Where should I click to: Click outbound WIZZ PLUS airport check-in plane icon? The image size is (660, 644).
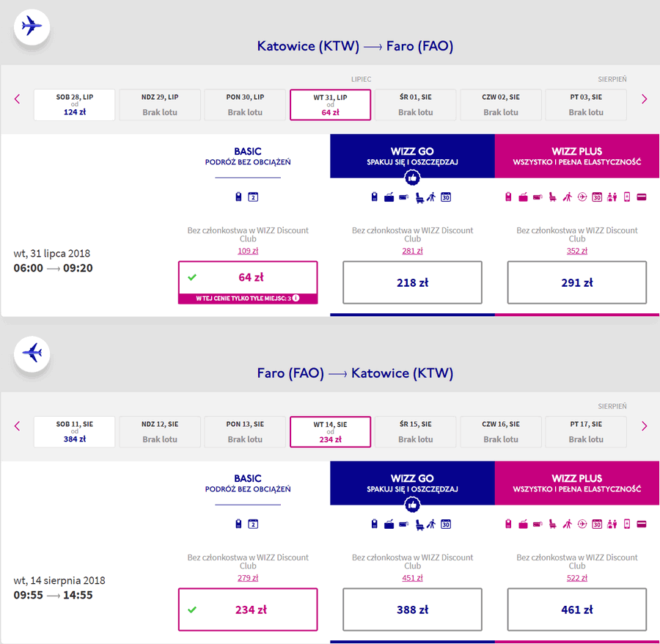point(582,197)
